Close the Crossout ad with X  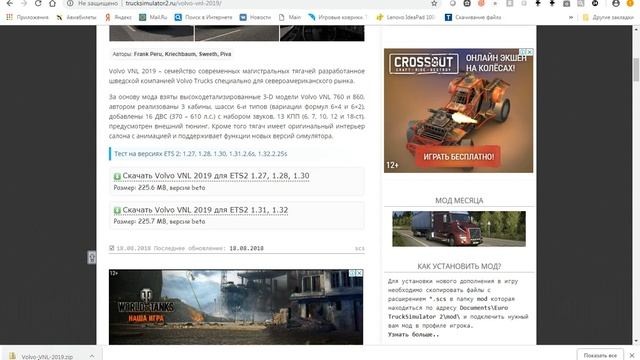(x=530, y=52)
